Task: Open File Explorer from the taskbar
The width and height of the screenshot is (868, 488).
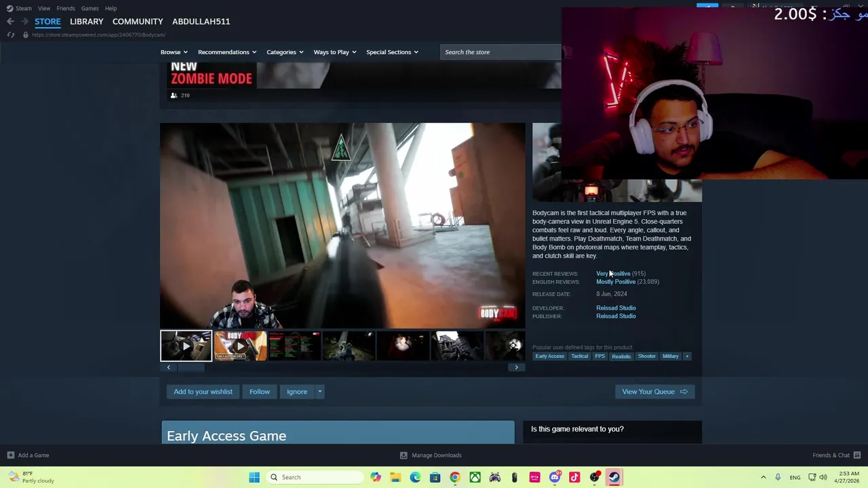Action: pyautogui.click(x=395, y=477)
